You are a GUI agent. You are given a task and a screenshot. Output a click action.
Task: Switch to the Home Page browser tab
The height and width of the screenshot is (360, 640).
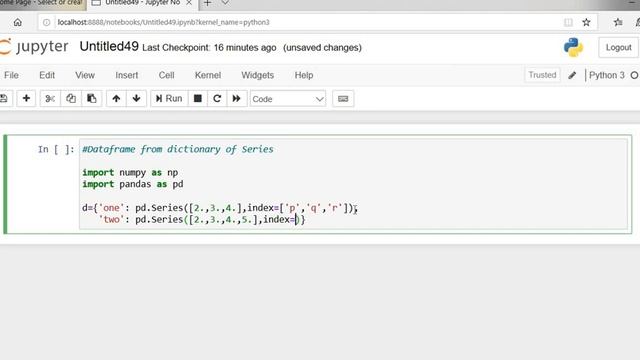tap(42, 3)
